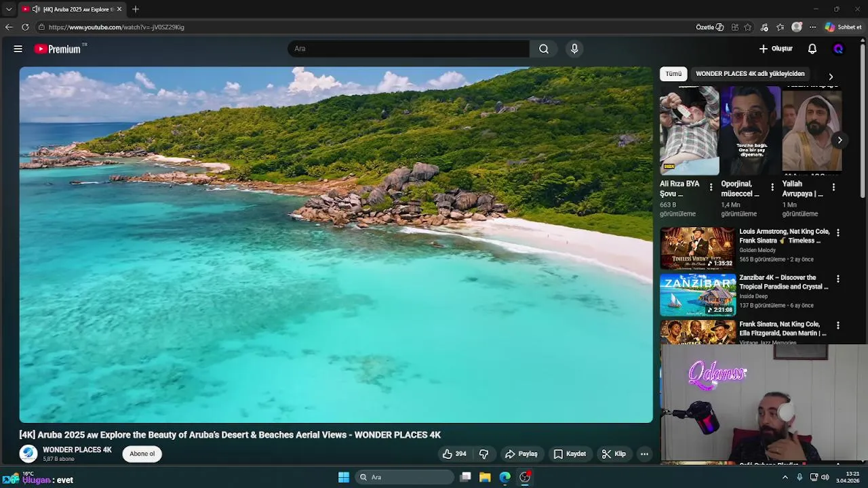Open a new browser tab
Viewport: 868px width, 488px height.
[x=136, y=9]
